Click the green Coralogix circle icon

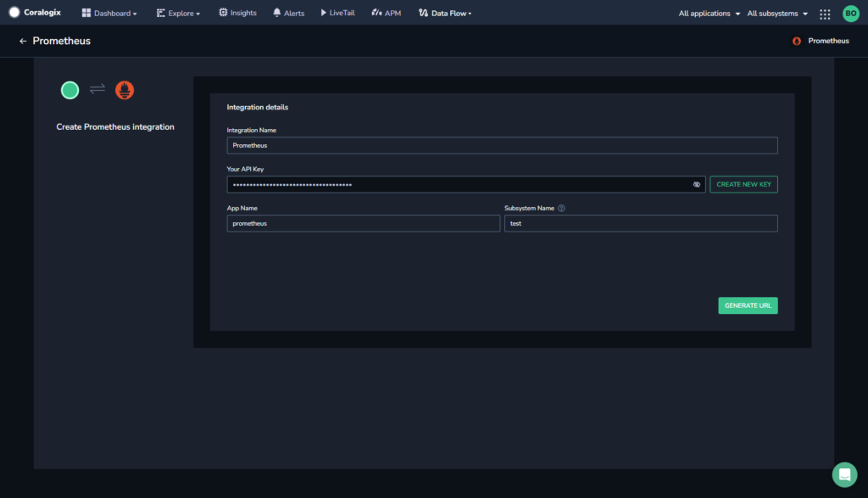(70, 90)
